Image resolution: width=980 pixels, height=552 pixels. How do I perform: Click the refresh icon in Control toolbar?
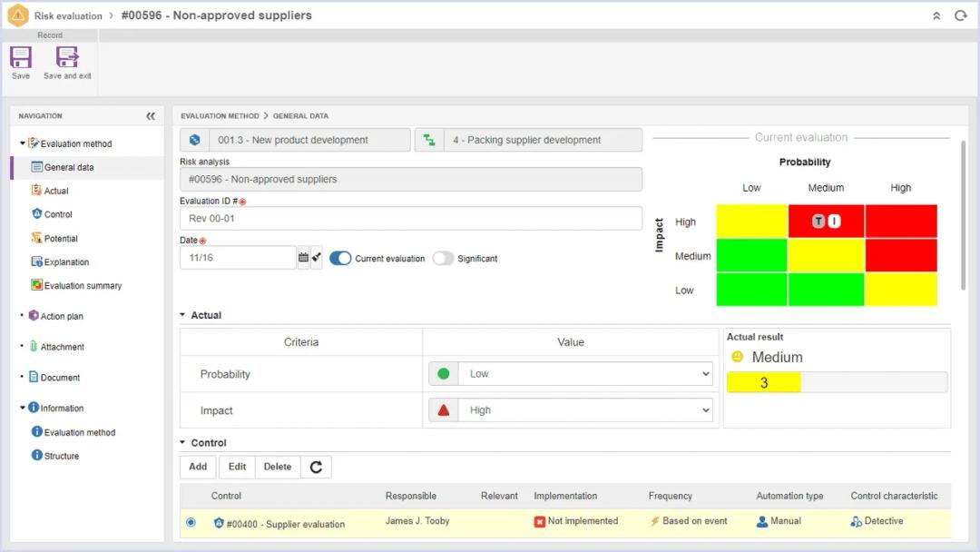[316, 467]
